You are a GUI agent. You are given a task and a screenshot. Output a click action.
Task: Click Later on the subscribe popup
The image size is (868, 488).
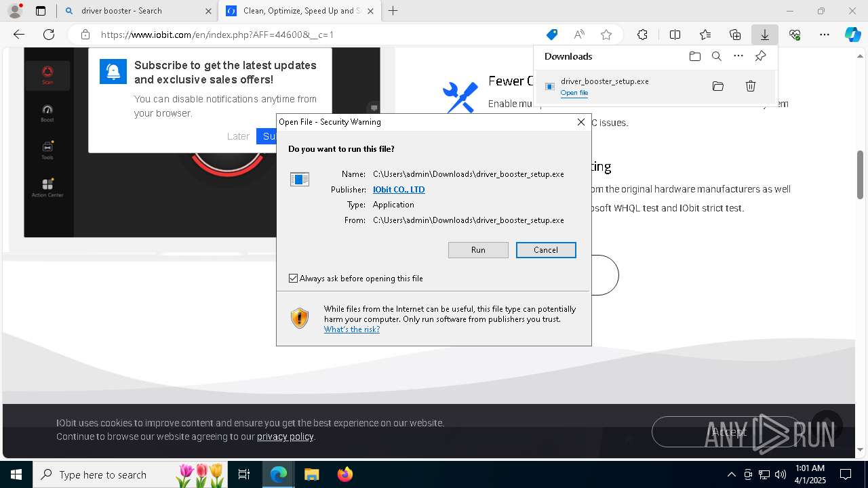[238, 136]
